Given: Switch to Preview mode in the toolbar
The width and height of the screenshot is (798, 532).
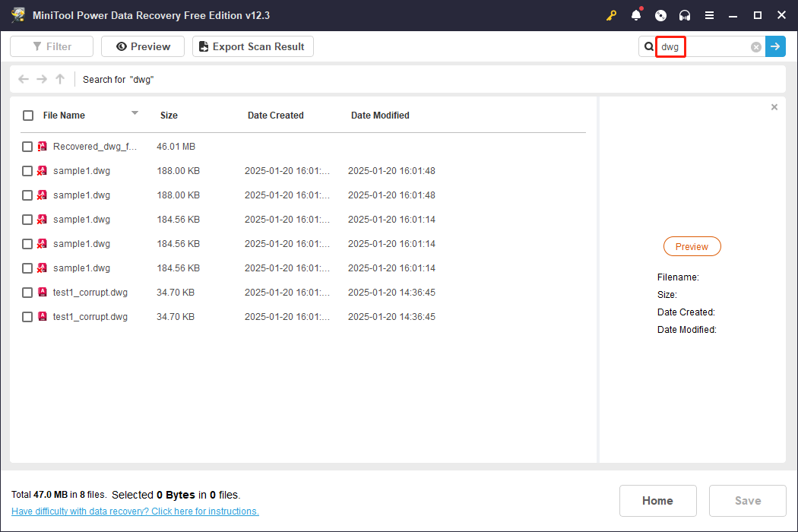Looking at the screenshot, I should [x=142, y=46].
